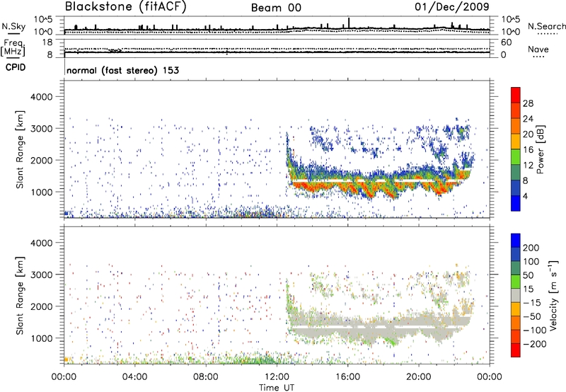Click the "15" Velocity colorbar label

528,289
